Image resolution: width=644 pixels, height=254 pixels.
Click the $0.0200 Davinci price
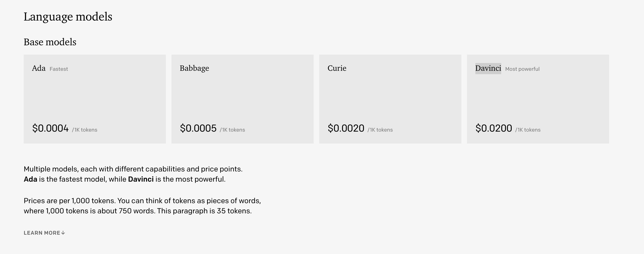[x=493, y=128]
